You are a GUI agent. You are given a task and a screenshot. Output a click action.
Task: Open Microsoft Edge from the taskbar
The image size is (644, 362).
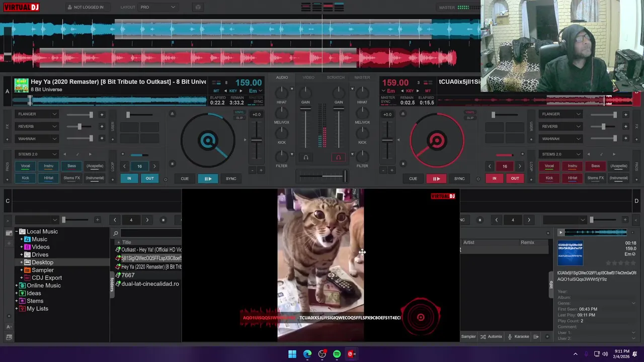point(307,354)
